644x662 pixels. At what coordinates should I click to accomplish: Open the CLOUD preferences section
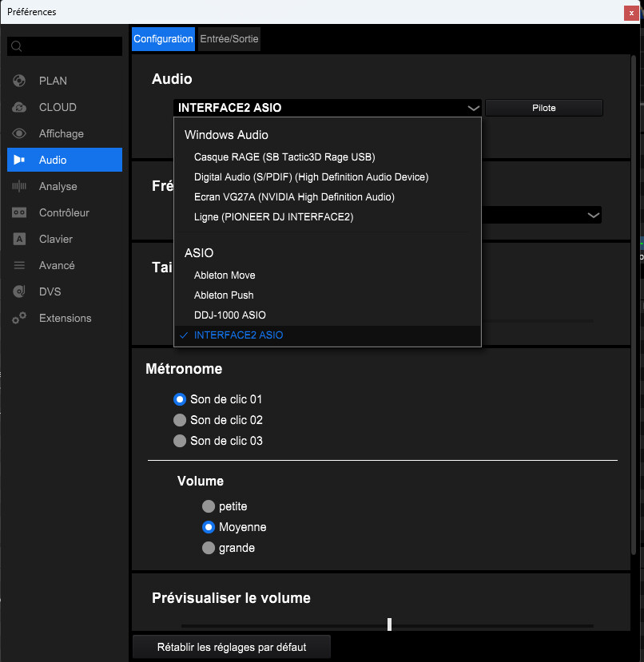tap(65, 107)
